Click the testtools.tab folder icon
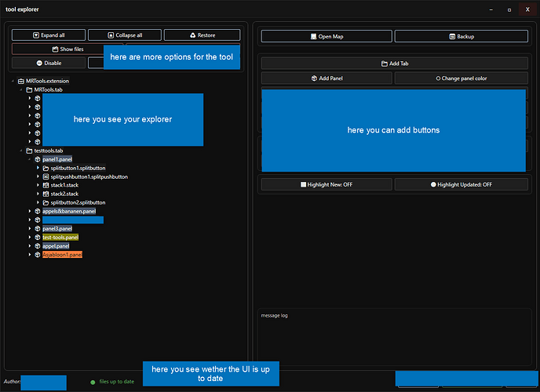The height and width of the screenshot is (392, 540). [x=29, y=151]
